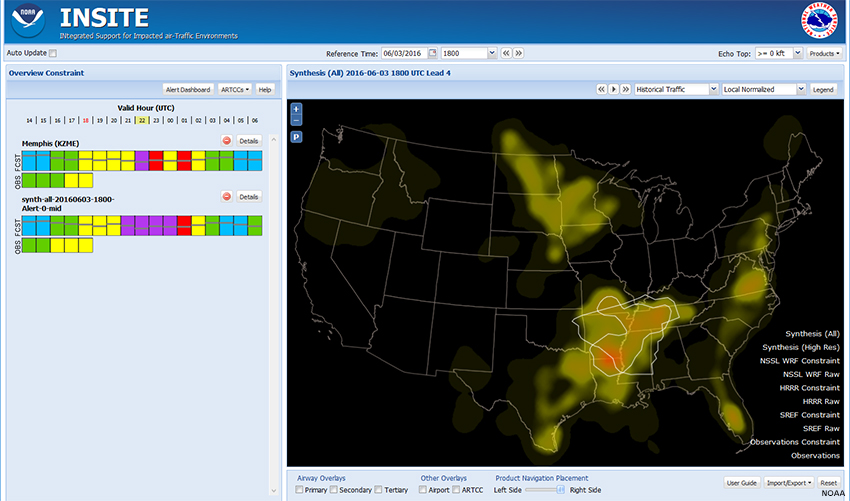
Task: Play the map animation
Action: (x=614, y=89)
